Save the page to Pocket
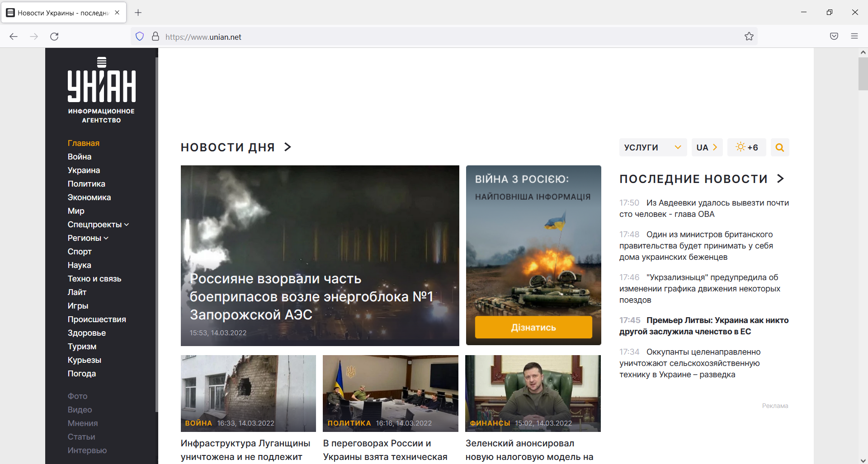 tap(834, 36)
